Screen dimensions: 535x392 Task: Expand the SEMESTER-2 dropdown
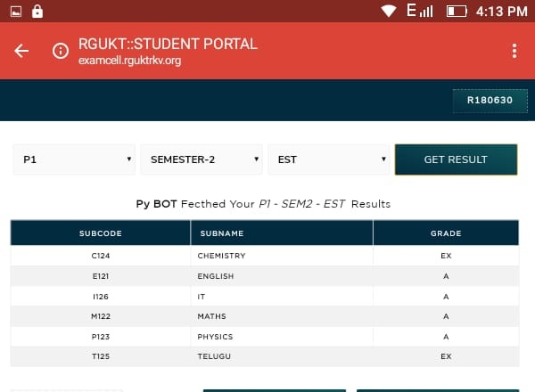[202, 159]
